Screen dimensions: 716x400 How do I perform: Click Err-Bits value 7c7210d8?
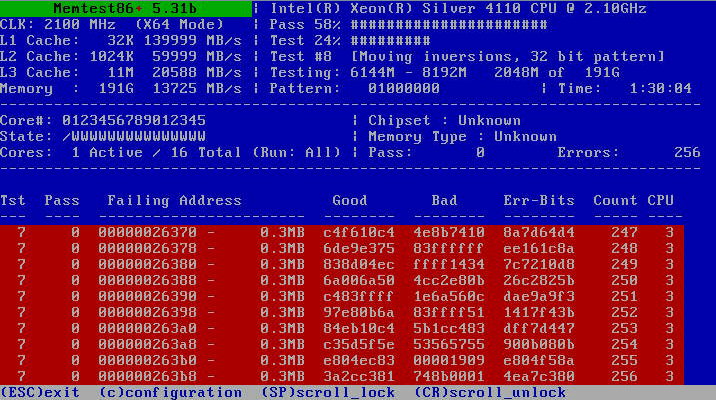coord(539,264)
